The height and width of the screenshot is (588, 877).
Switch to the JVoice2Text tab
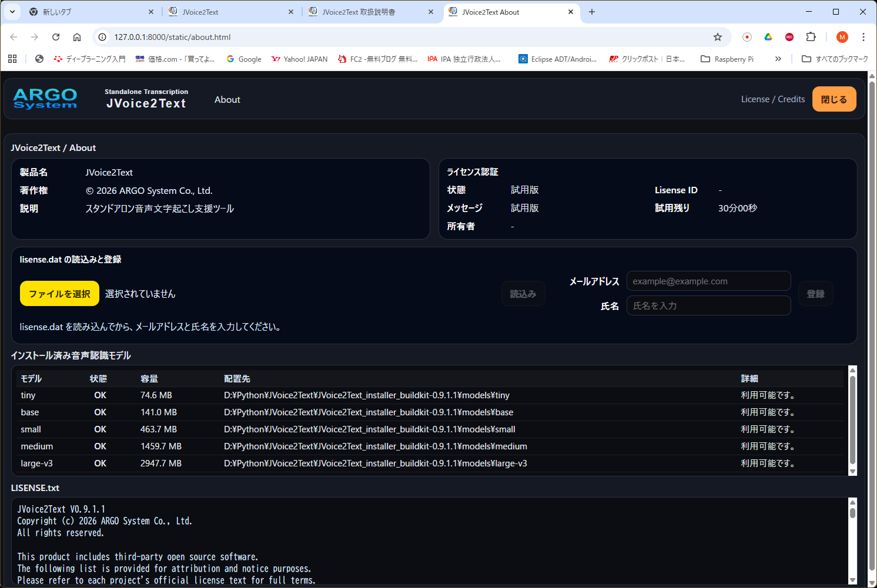pos(231,12)
